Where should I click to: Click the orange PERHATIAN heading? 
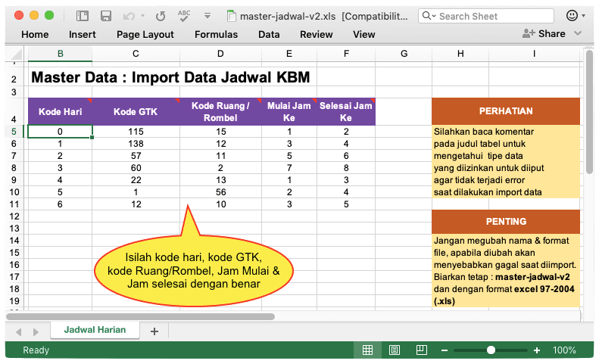(506, 111)
